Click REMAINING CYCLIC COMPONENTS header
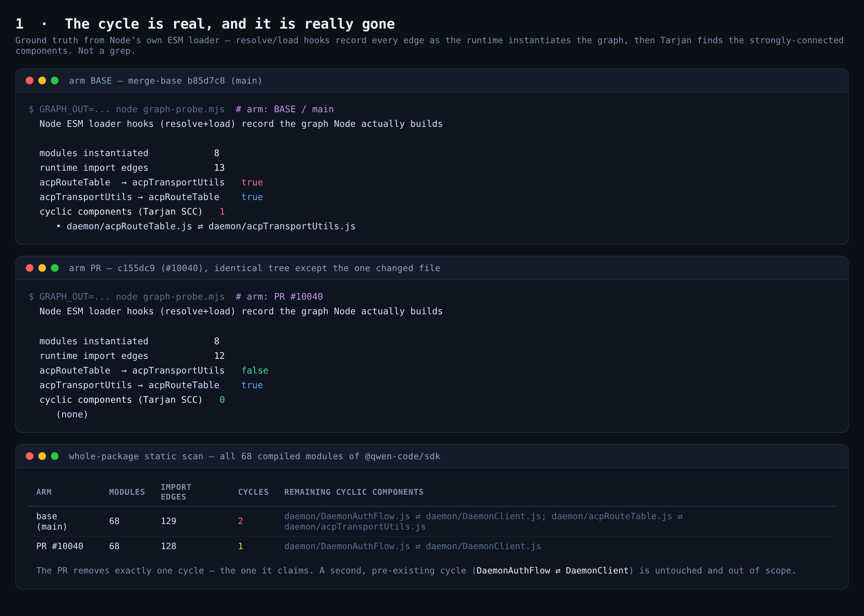Screen dimensions: 864x616 pos(354,492)
